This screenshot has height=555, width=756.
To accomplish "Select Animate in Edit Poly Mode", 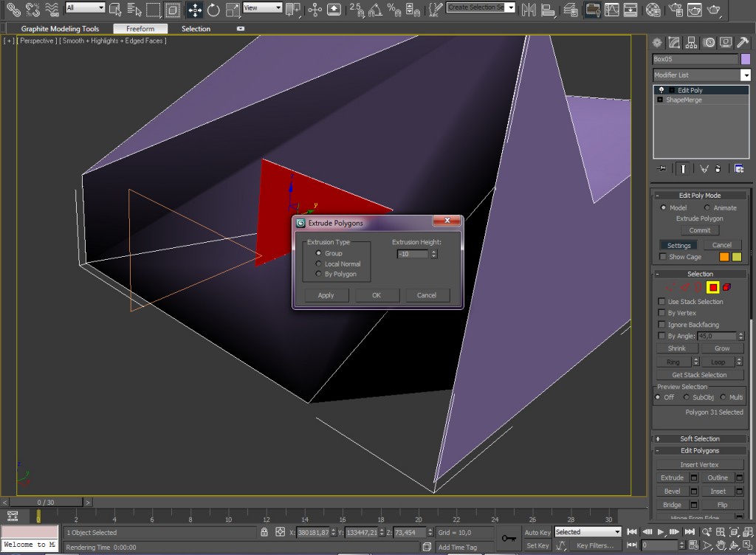I will click(707, 207).
